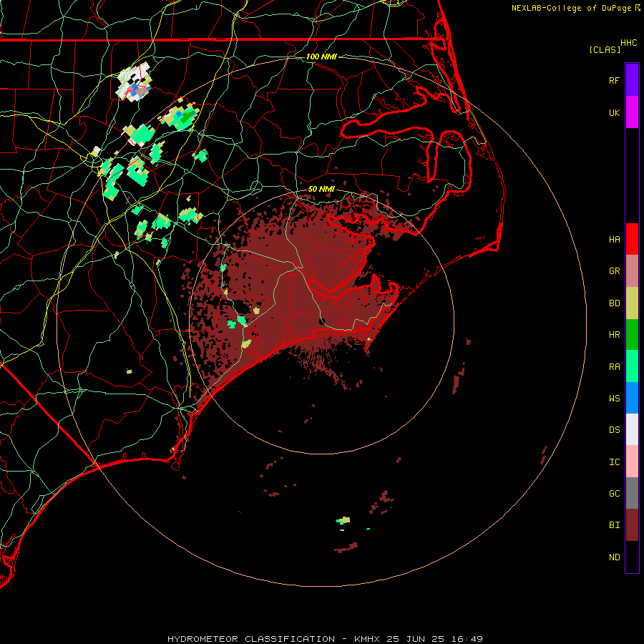Click the [CLAS] units label
Viewport: 644px width, 644px height.
[x=605, y=49]
